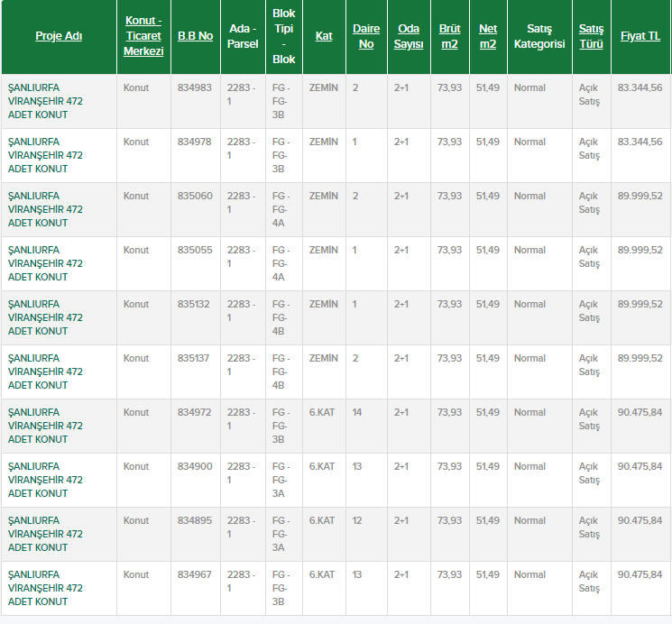
Task: Sort table by B.B No header
Action: 196,36
